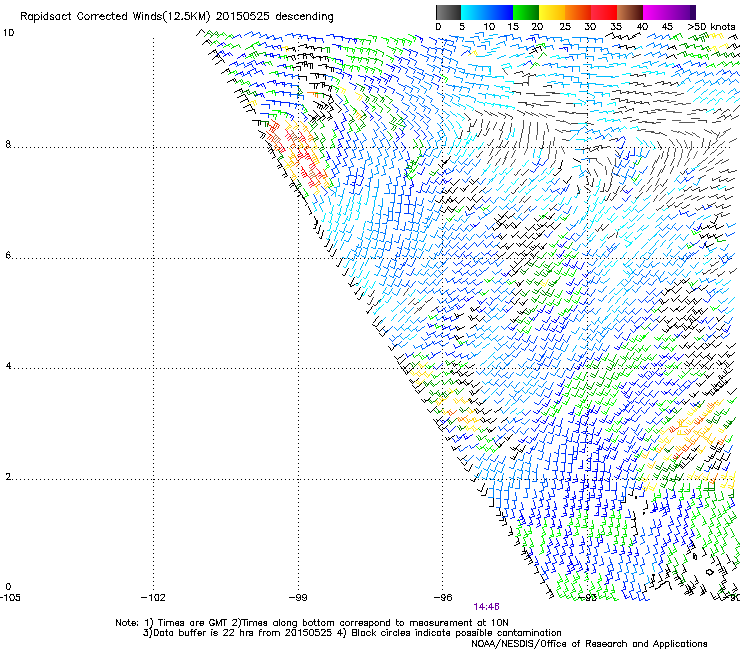Click the 'NOAA/NESDIS/Office of Research and Applications' credit
Viewport: 740px width, 650px height.
[589, 644]
